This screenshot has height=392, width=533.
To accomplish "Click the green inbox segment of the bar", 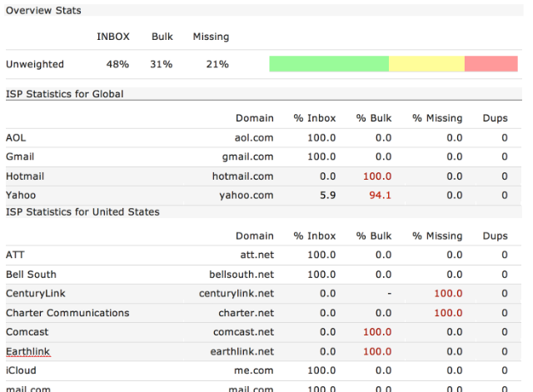I will (x=329, y=64).
